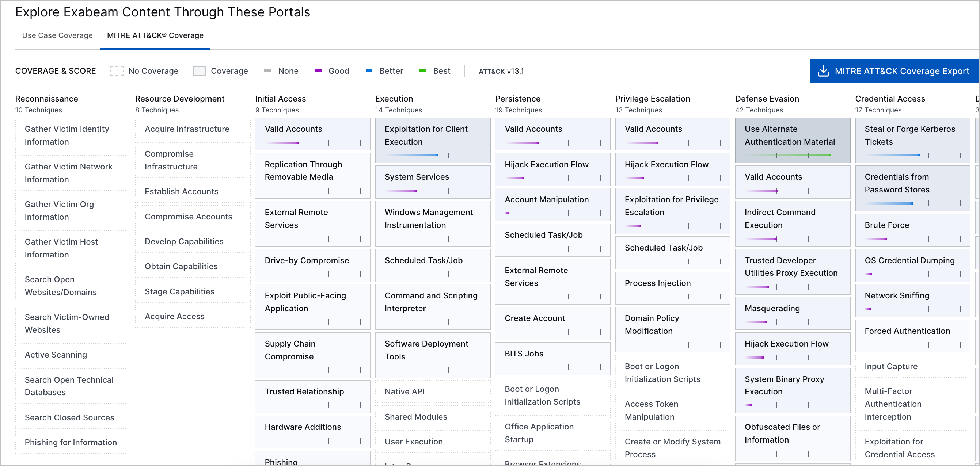This screenshot has height=466, width=980.
Task: Open Exploitation for Privilege Escalation card
Action: click(673, 211)
